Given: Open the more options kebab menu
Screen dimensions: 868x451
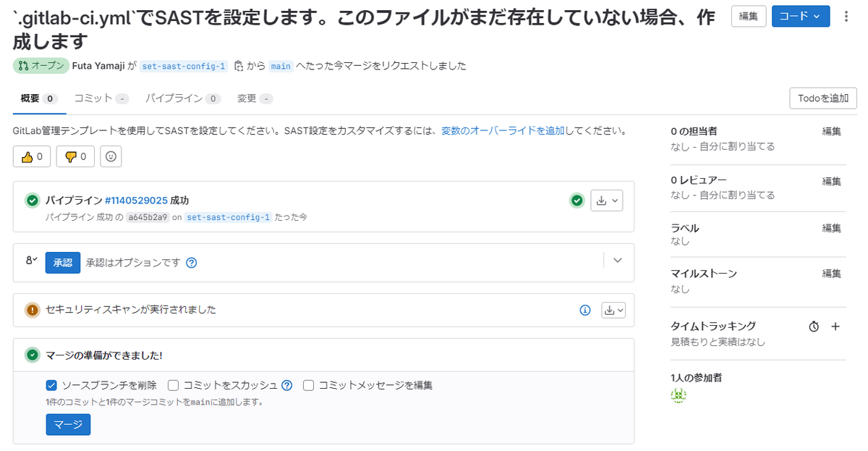Looking at the screenshot, I should click(846, 16).
